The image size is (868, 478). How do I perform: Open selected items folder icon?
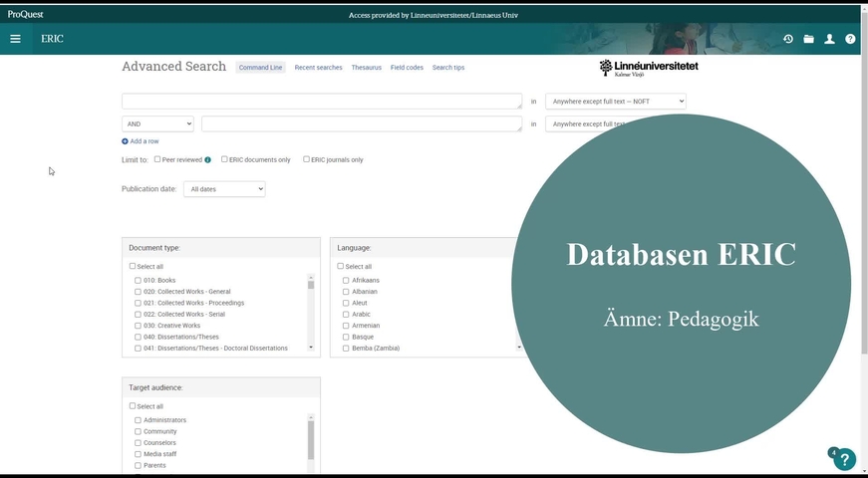tap(809, 39)
